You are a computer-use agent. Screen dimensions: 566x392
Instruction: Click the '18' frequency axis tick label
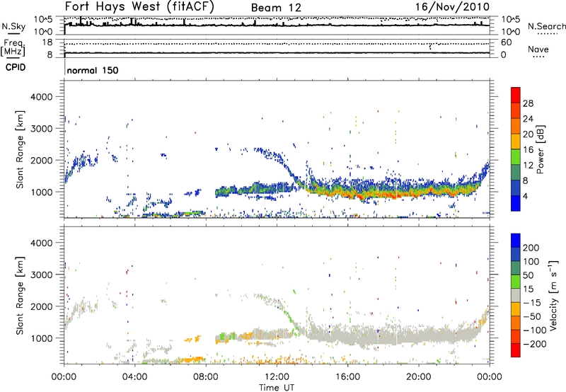coord(47,42)
